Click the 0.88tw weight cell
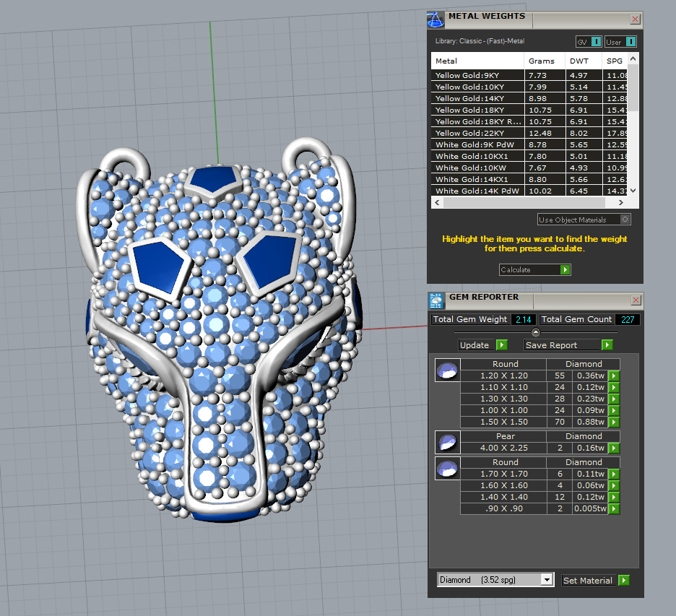 pyautogui.click(x=590, y=422)
